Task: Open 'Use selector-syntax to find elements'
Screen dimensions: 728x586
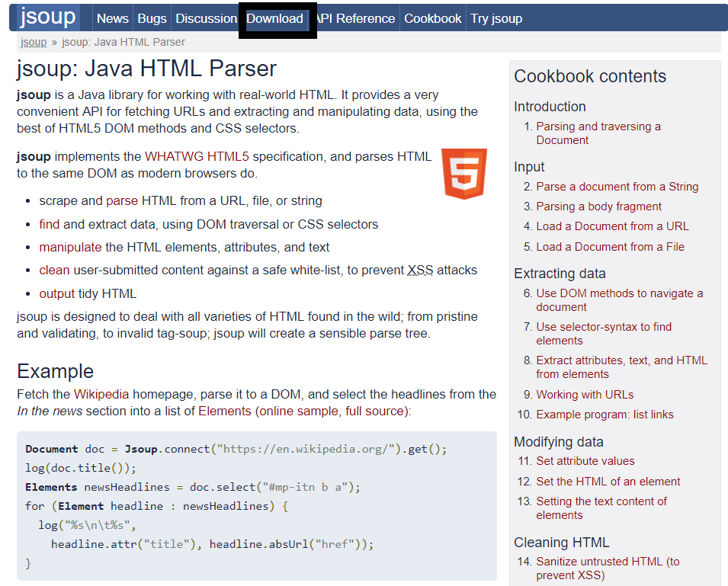Action: [604, 334]
